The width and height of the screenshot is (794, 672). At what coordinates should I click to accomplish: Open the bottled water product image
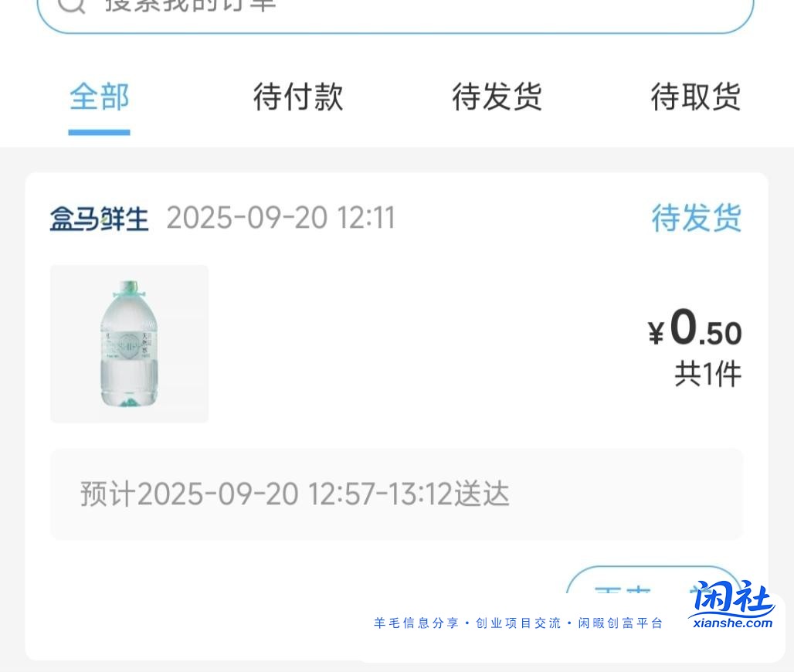coord(129,344)
